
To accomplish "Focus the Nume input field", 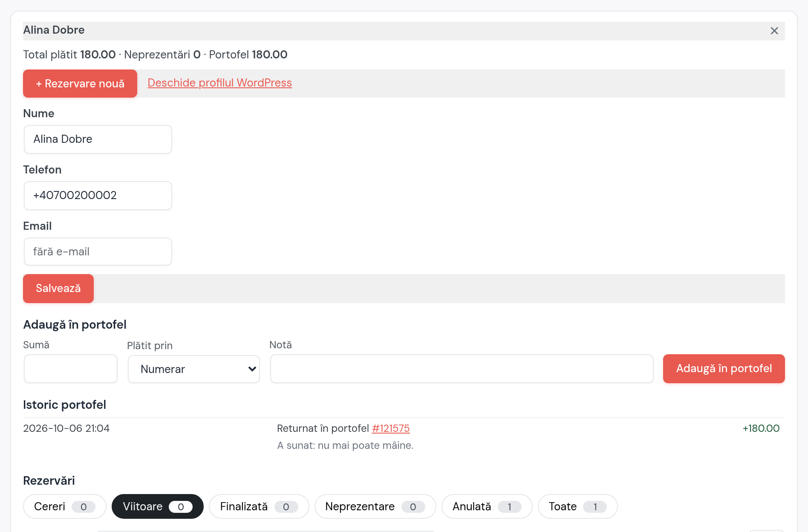I will (x=98, y=139).
